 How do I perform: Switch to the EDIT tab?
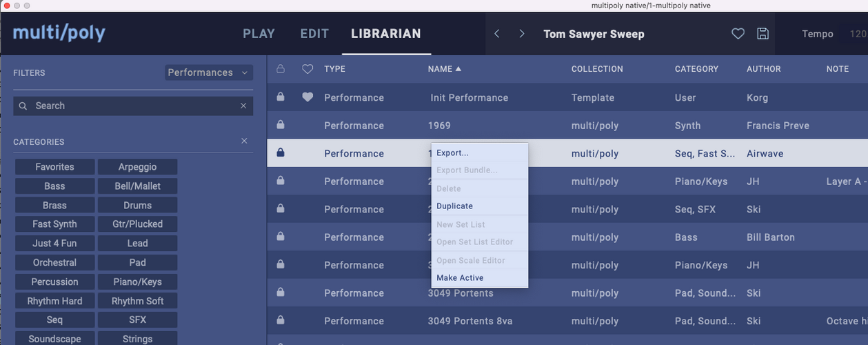point(314,33)
